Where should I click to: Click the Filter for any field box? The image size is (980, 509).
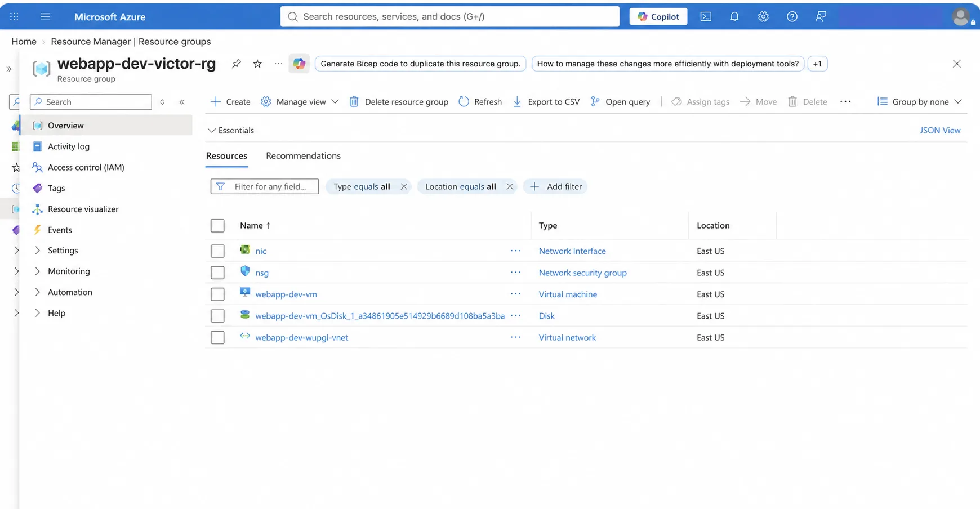tap(265, 186)
